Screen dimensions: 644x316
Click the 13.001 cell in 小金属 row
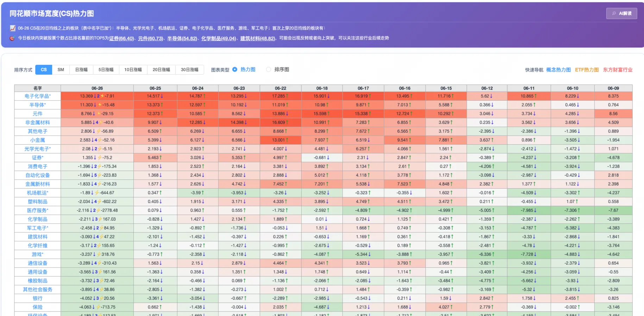[x=280, y=140]
